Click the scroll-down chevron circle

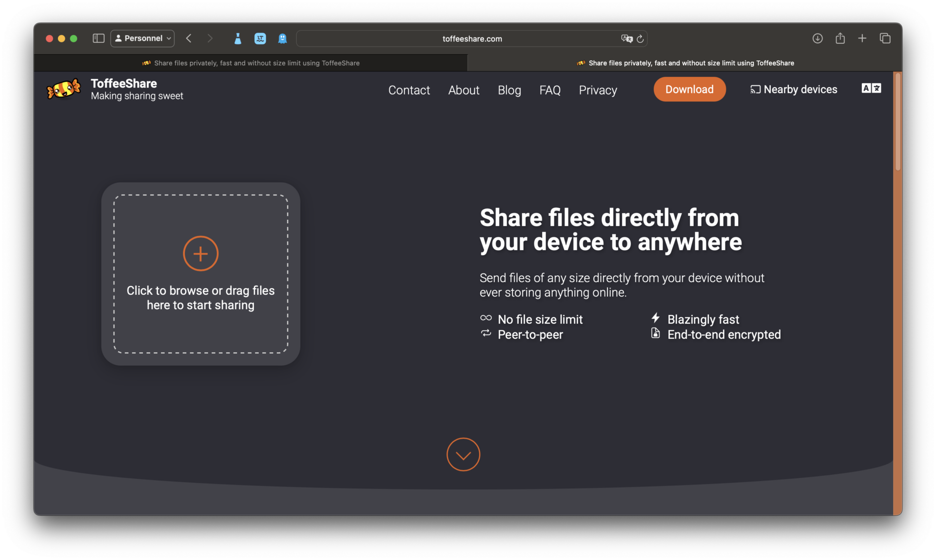pos(463,454)
